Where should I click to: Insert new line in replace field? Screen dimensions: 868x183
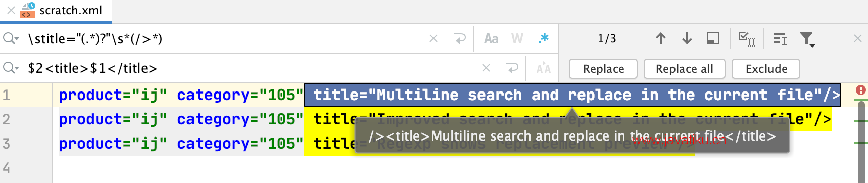point(512,68)
